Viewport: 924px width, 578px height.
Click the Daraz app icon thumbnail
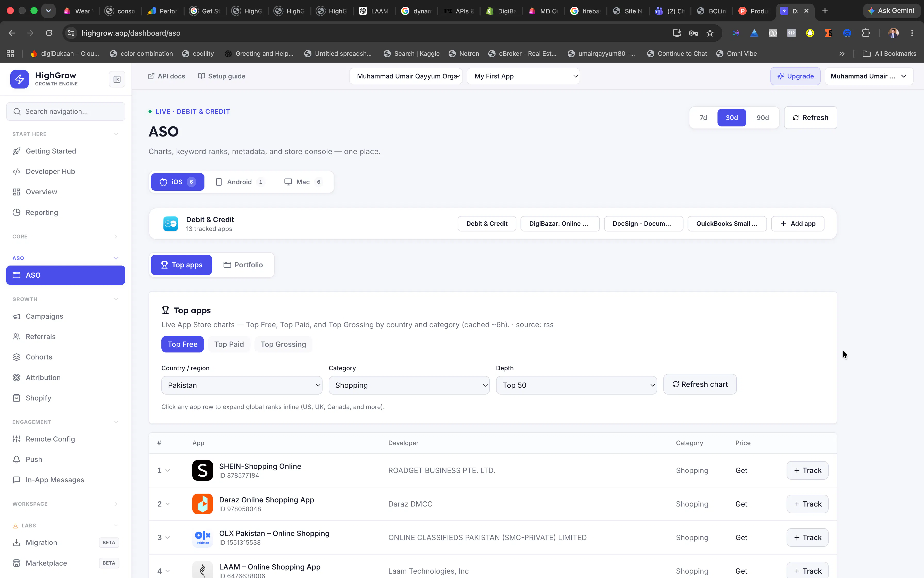(x=202, y=504)
